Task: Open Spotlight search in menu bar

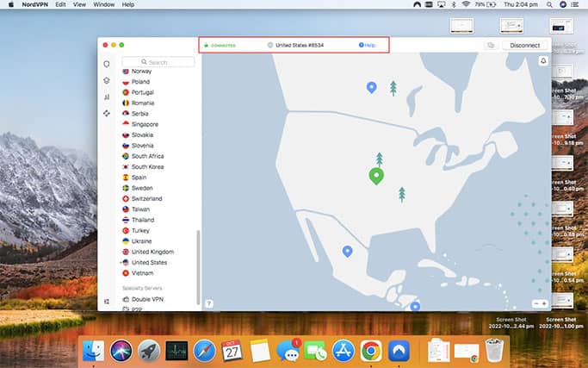Action: (549, 4)
